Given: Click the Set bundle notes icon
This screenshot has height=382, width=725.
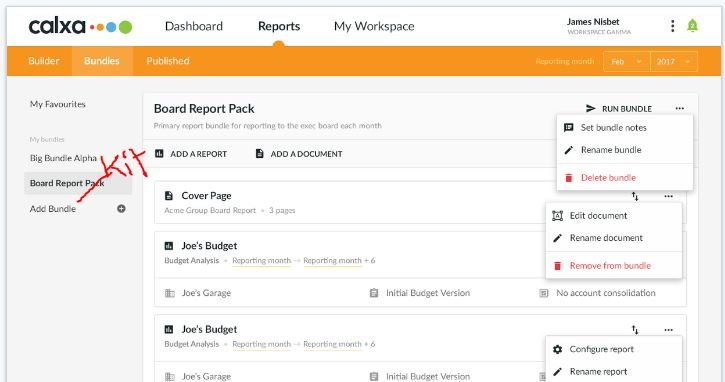Looking at the screenshot, I should (x=569, y=128).
